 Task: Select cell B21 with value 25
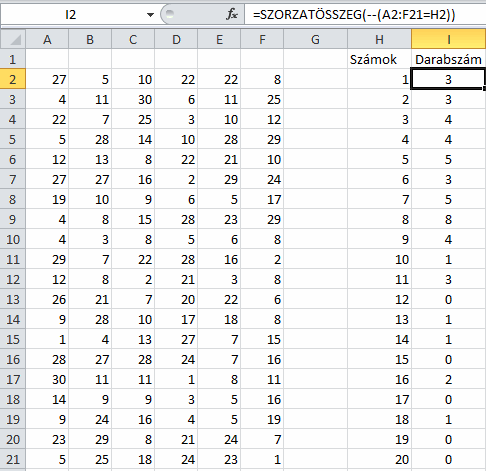point(90,459)
